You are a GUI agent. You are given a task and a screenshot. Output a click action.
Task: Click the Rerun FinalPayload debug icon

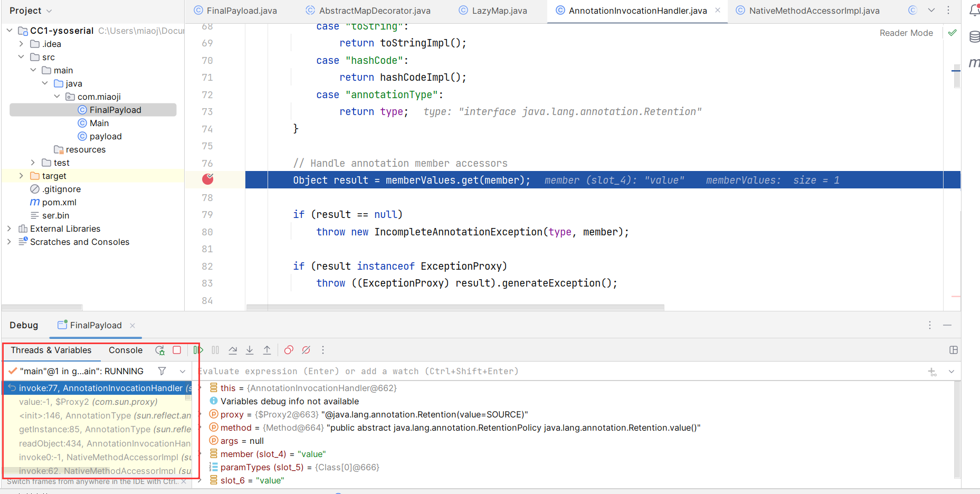(160, 350)
